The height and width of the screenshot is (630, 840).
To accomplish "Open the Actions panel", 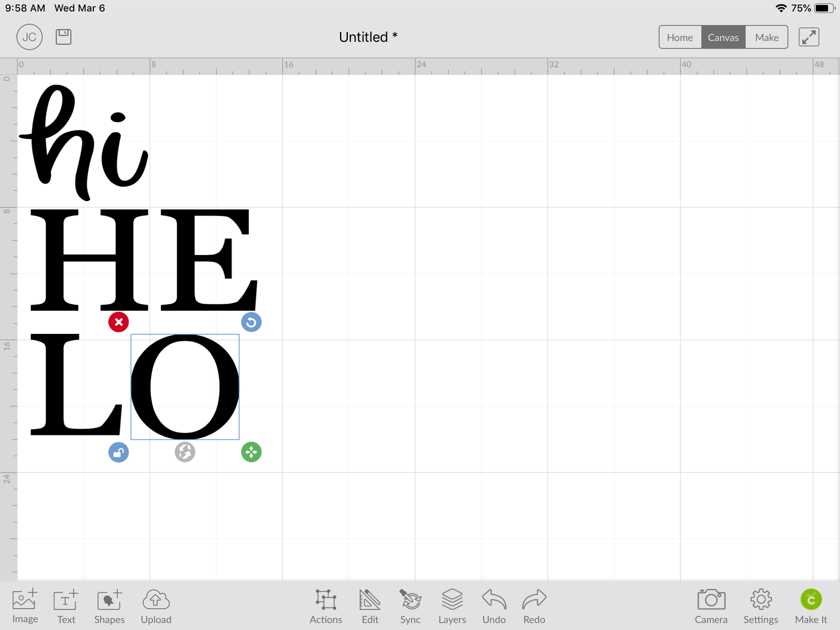I will 326,606.
